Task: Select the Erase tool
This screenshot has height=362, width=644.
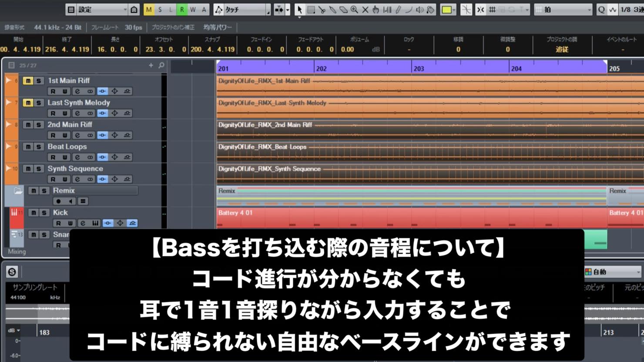Action: (x=344, y=10)
